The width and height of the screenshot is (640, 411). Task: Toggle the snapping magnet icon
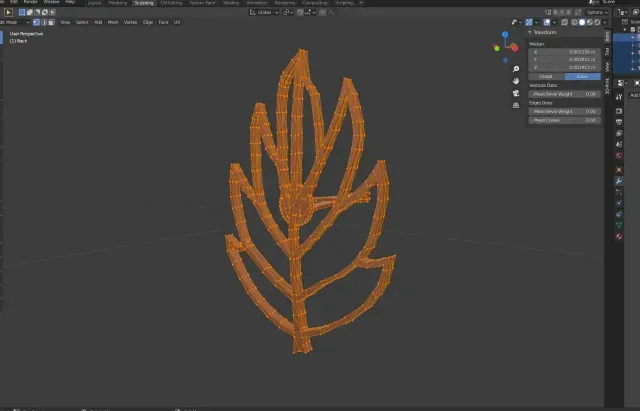300,12
